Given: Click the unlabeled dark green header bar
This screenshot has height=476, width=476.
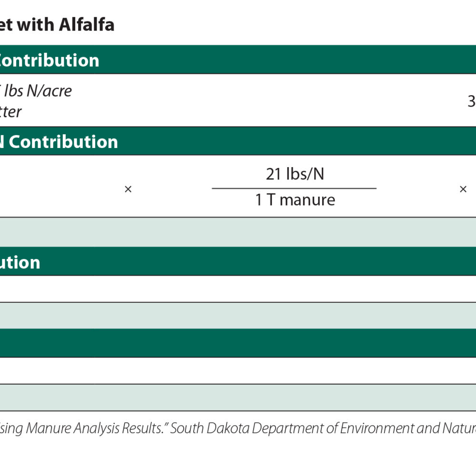Looking at the screenshot, I should click(238, 343).
